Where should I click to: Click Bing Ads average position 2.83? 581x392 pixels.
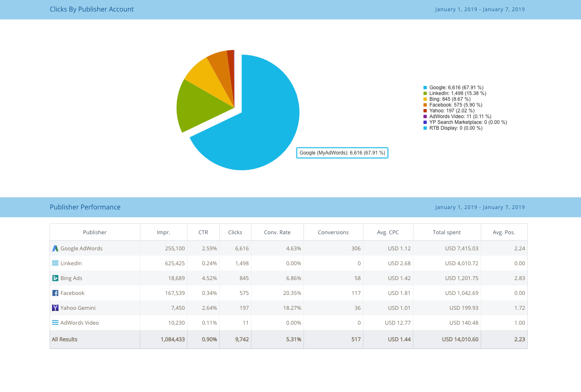(x=519, y=278)
